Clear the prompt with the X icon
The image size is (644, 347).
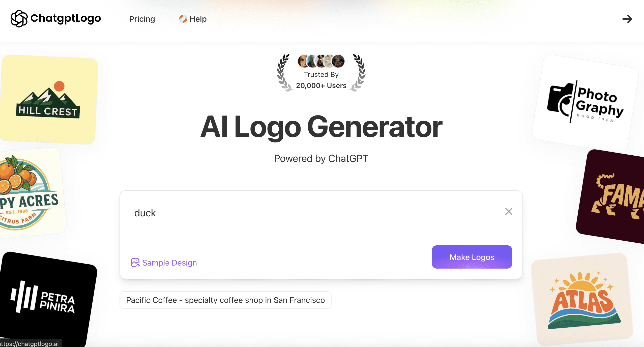coord(509,212)
